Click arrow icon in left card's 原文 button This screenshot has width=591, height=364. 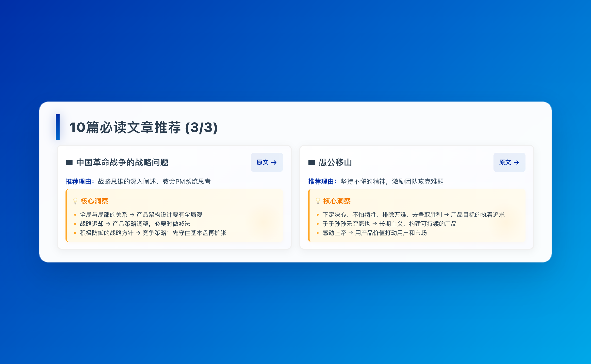pos(274,163)
